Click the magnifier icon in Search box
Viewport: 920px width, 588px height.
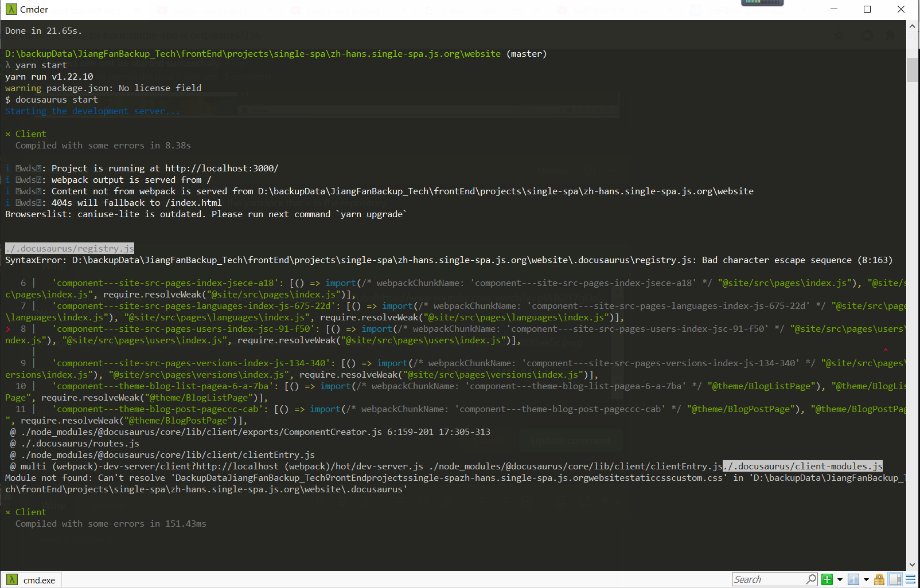pyautogui.click(x=811, y=579)
